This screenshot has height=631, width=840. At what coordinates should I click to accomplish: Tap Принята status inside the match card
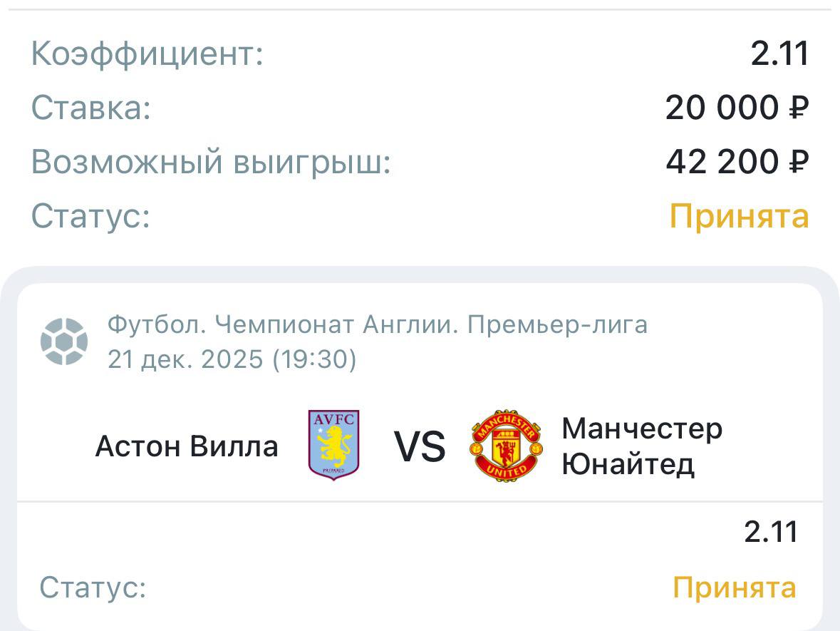pyautogui.click(x=734, y=588)
